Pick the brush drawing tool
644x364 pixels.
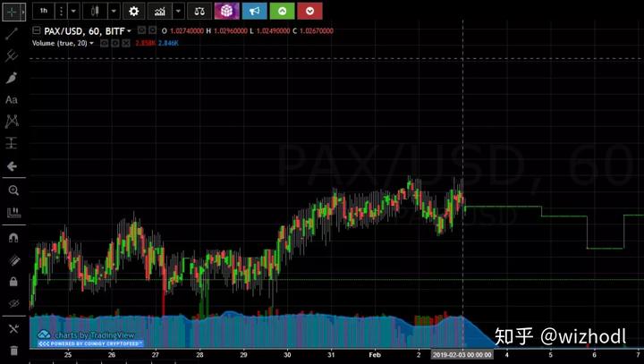point(12,78)
